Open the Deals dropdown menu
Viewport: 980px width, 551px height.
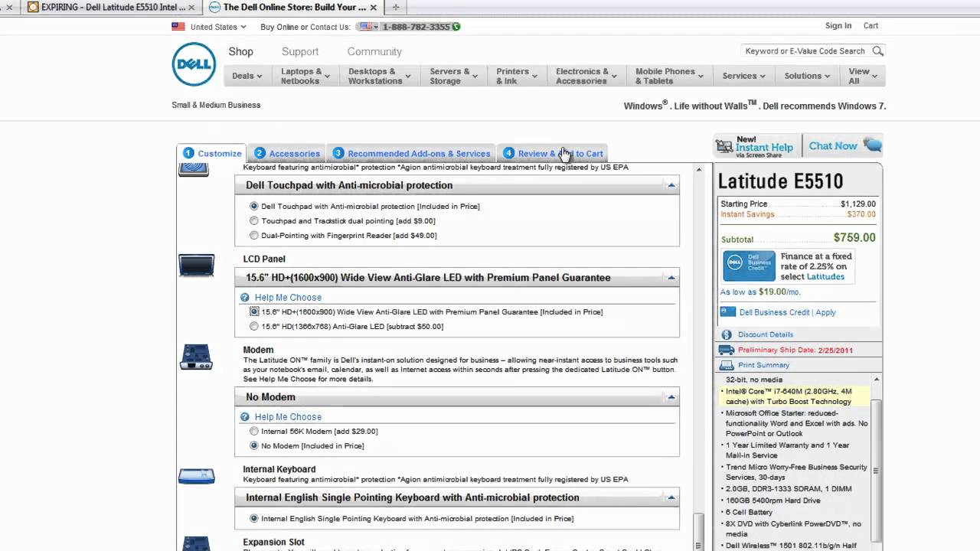247,76
